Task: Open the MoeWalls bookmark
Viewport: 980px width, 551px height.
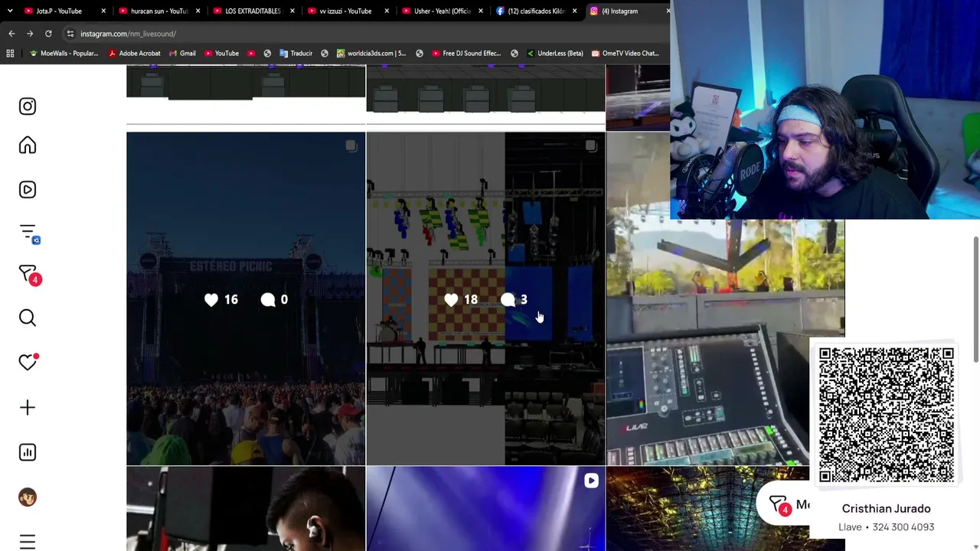Action: click(x=64, y=54)
